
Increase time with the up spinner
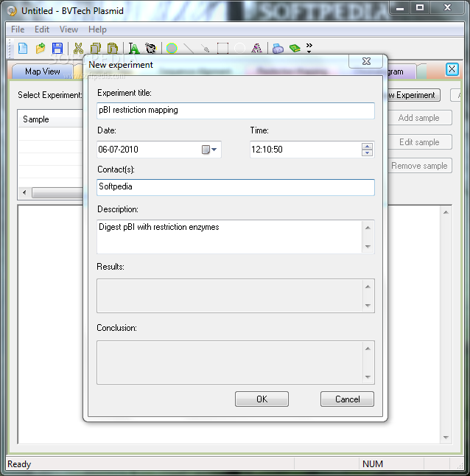[x=367, y=147]
